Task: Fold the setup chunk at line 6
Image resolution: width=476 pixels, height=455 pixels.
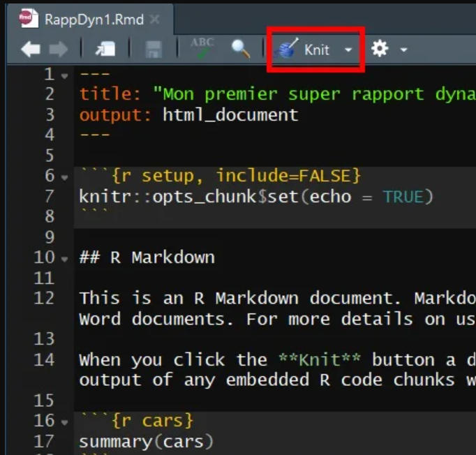Action: tap(65, 176)
